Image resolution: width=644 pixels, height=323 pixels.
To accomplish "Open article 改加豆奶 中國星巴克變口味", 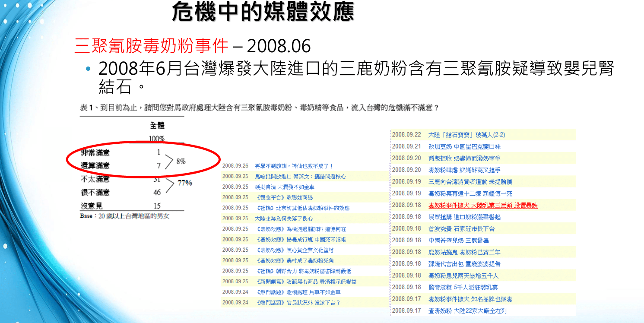I will 464,147.
